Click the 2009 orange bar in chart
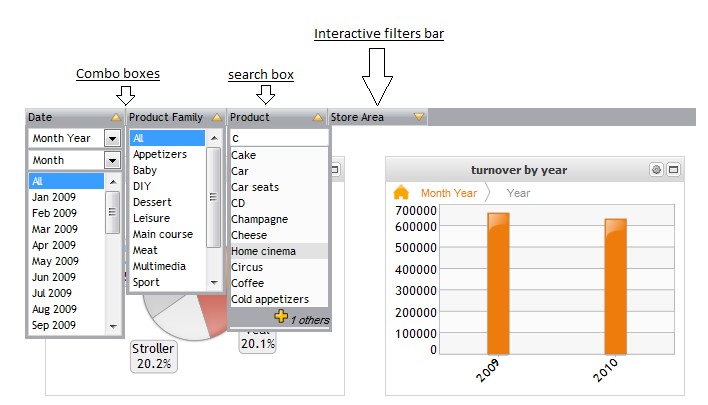The height and width of the screenshot is (405, 708). coord(498,283)
